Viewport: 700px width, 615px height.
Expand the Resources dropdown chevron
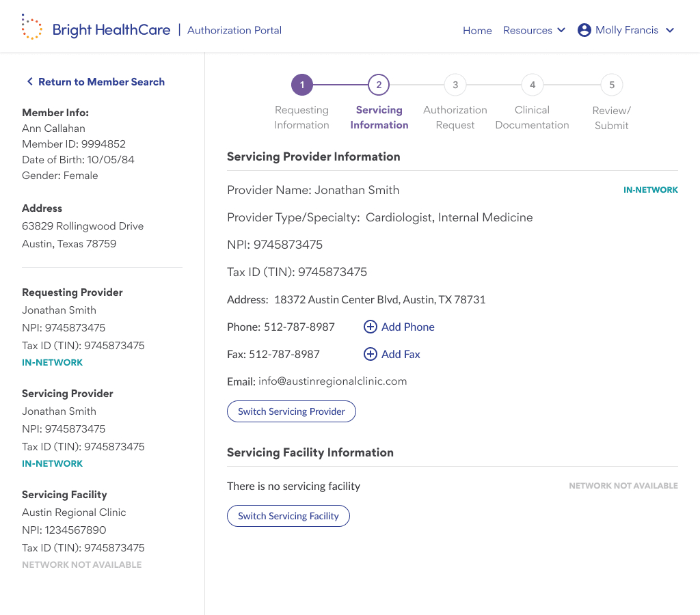coord(561,30)
